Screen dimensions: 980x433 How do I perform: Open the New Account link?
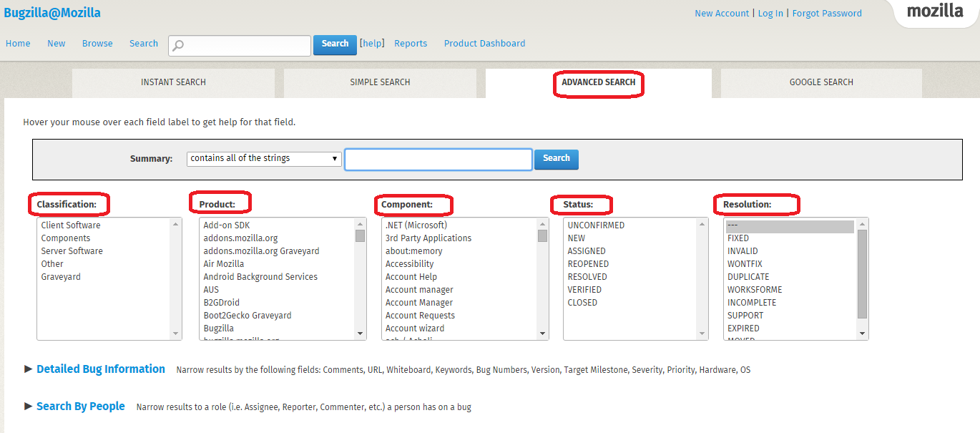click(722, 13)
